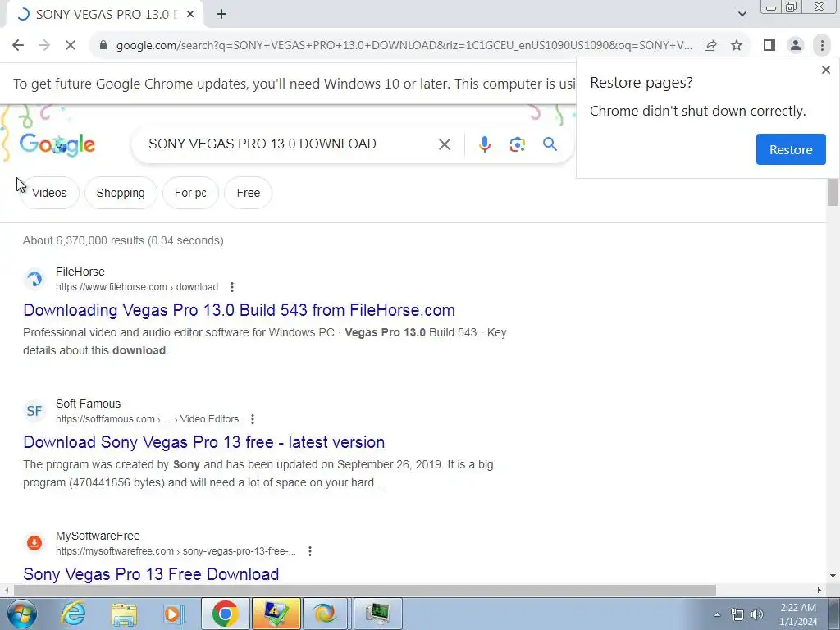
Task: Click the Chrome taskbar icon
Action: pos(225,614)
